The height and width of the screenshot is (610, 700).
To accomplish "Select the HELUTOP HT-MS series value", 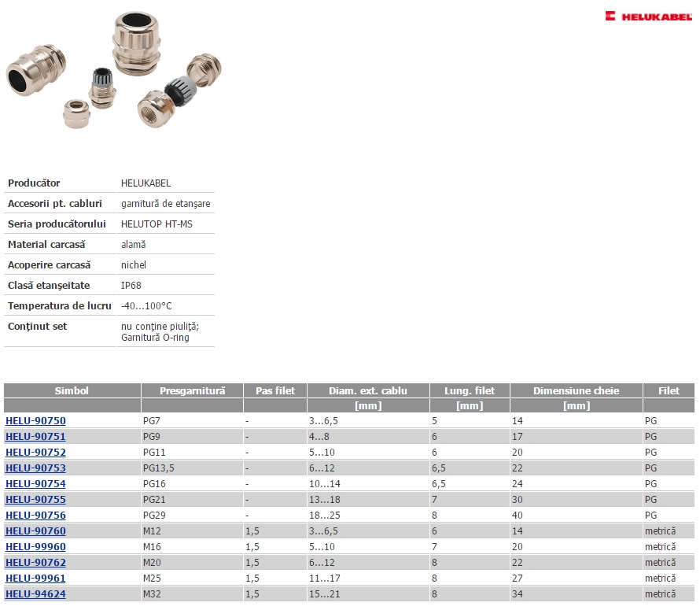I will tap(157, 224).
